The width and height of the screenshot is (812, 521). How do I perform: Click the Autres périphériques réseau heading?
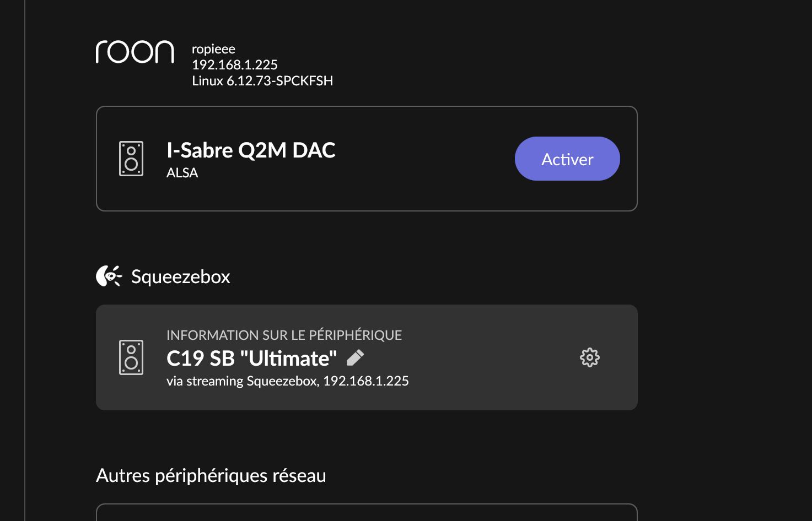211,475
